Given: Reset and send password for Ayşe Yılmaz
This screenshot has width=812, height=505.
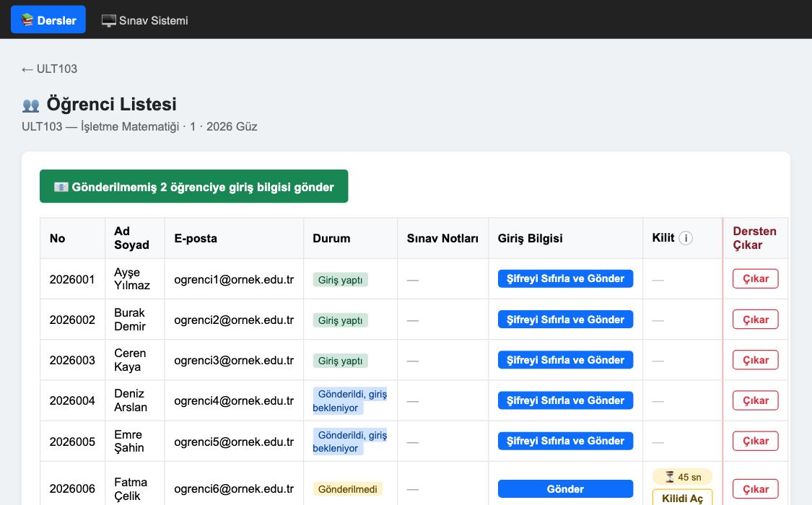Looking at the screenshot, I should click(565, 278).
